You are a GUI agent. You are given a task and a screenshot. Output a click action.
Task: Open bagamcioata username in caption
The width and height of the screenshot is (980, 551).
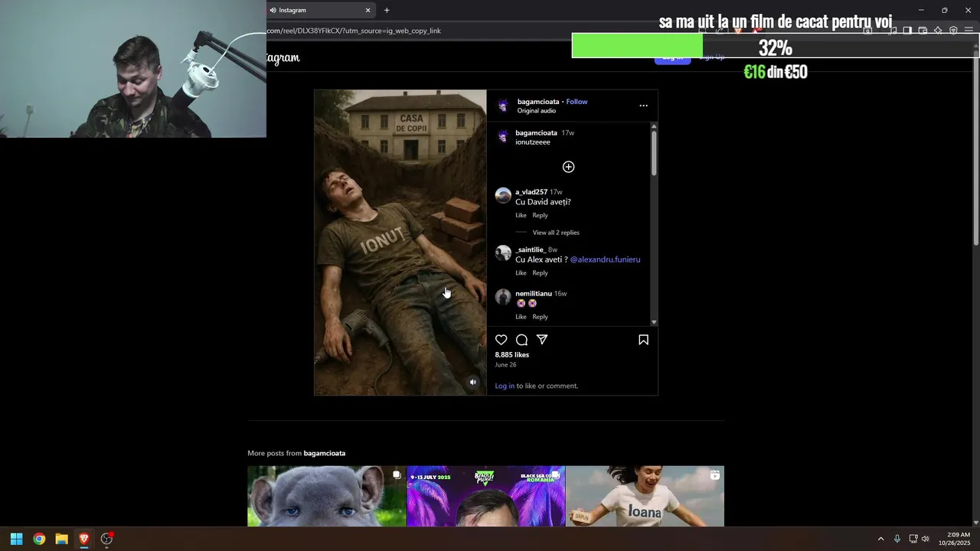coord(536,133)
